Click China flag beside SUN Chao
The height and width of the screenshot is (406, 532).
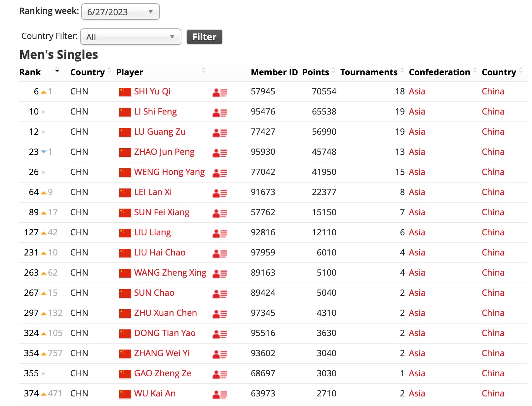pyautogui.click(x=125, y=293)
